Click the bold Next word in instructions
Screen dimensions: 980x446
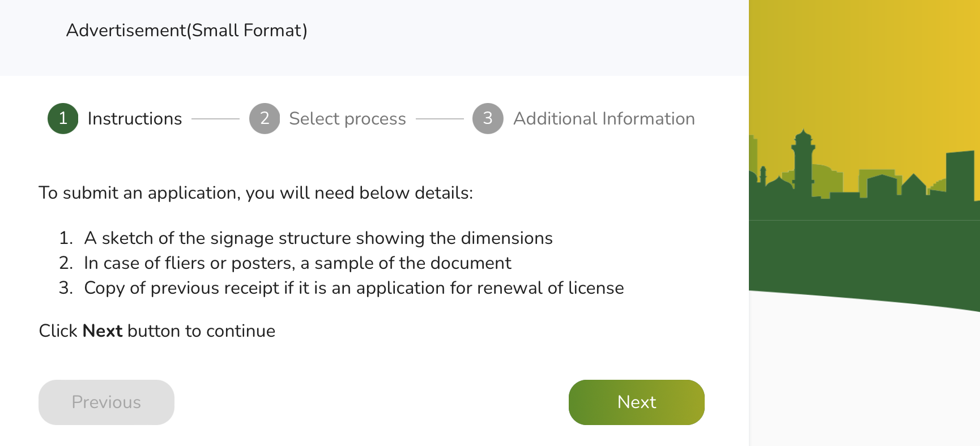click(103, 331)
